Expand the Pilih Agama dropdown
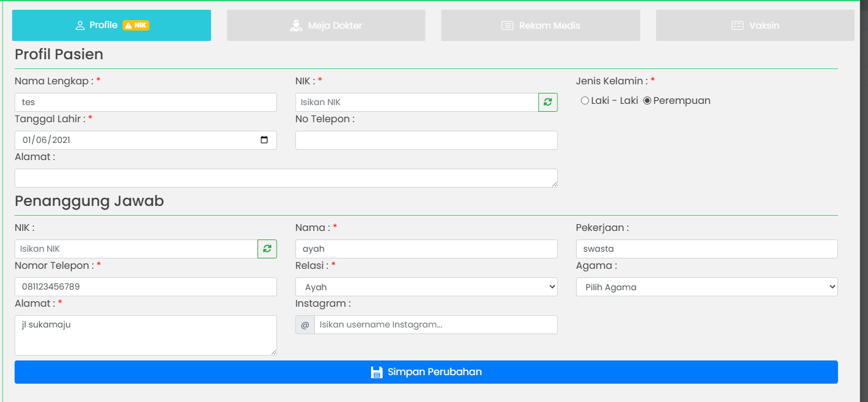This screenshot has width=868, height=402. (706, 287)
